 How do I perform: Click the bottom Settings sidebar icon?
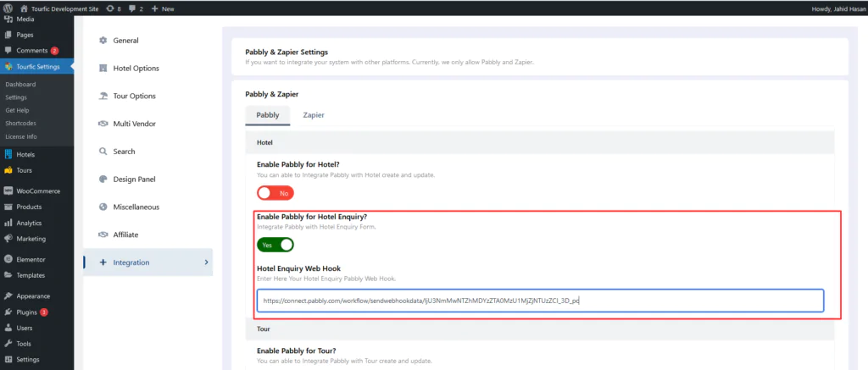click(8, 360)
